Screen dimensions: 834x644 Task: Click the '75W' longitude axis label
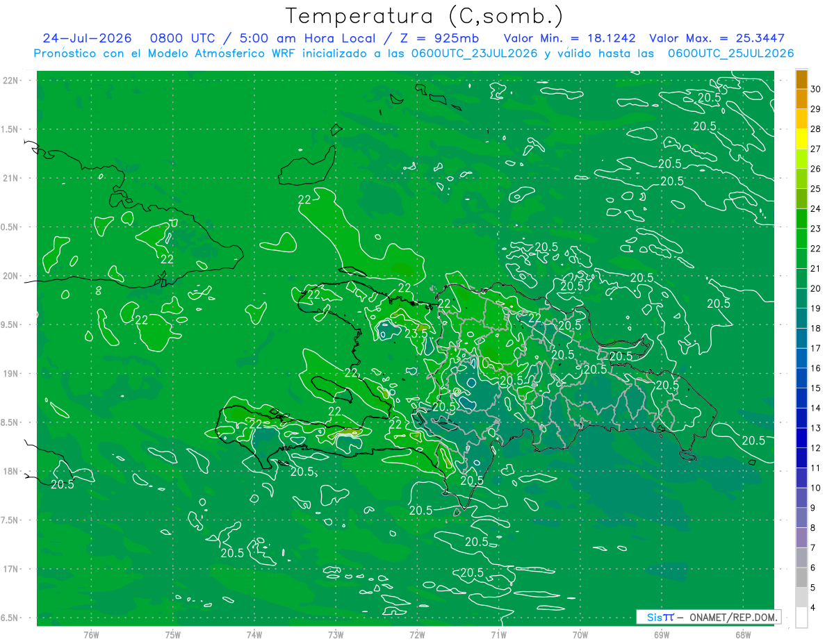(x=172, y=634)
